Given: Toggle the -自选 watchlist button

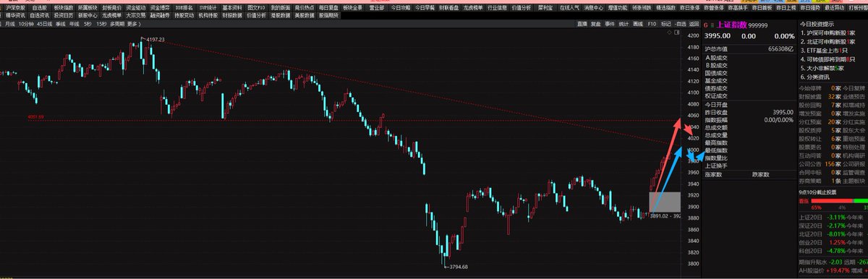Looking at the screenshot, I should (x=680, y=24).
